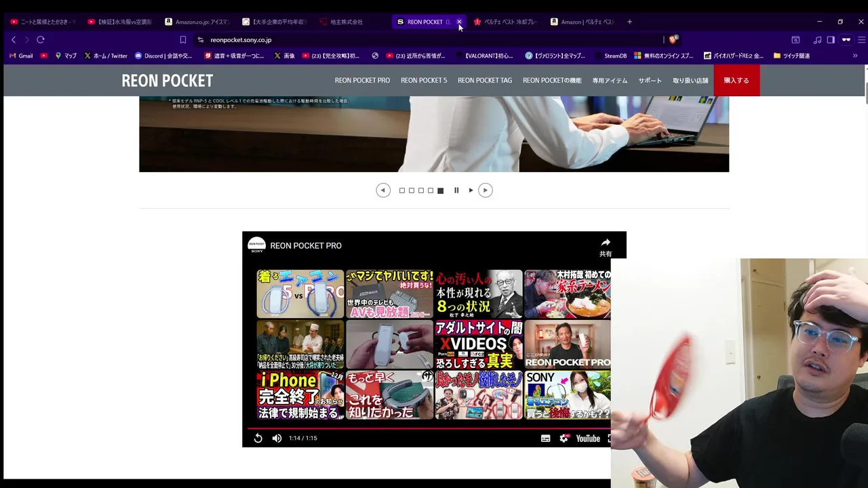868x488 pixels.
Task: Show hidden bookmarks with the overflow chevron
Action: pos(855,56)
